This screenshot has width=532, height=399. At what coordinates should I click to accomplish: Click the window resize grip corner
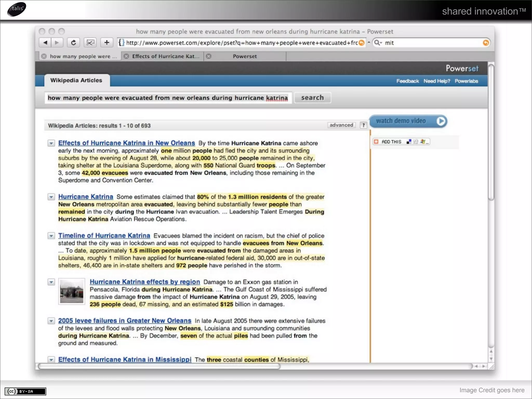(491, 367)
